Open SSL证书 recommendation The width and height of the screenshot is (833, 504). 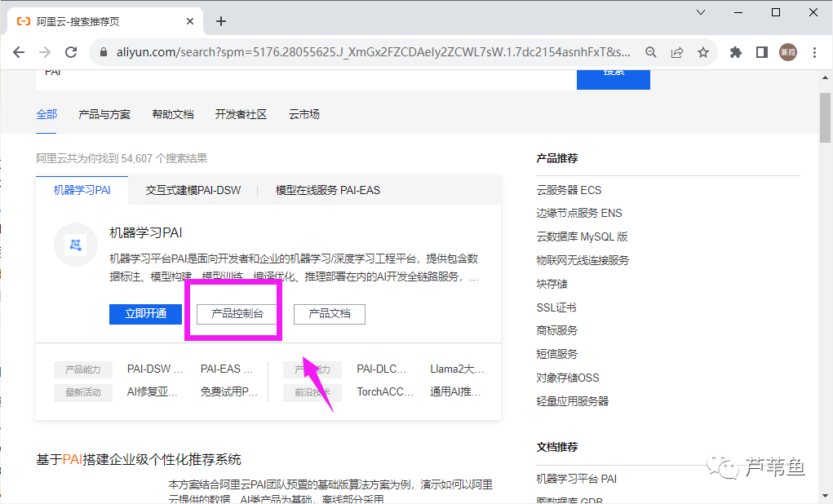pyautogui.click(x=556, y=307)
